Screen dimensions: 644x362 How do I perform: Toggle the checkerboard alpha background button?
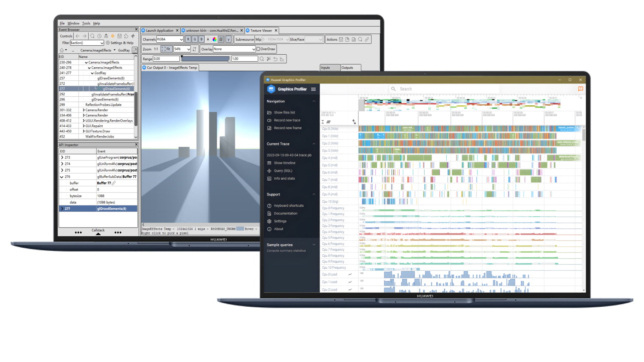click(x=221, y=39)
